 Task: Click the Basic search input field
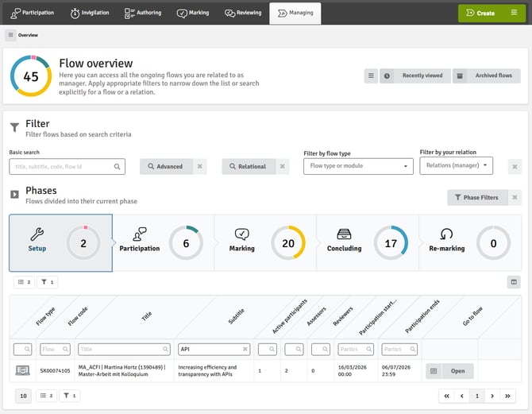pyautogui.click(x=67, y=167)
